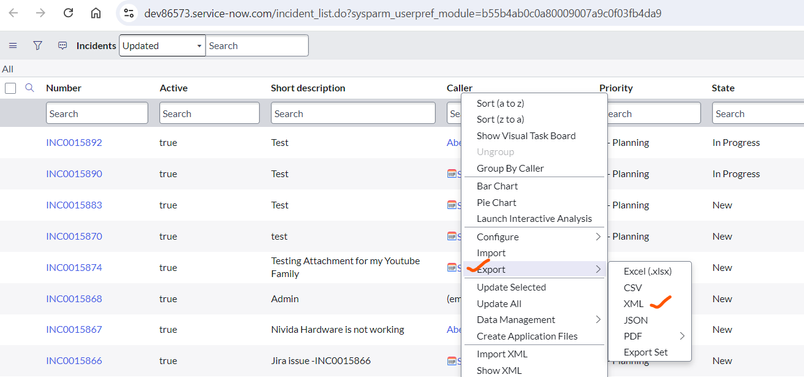Open the Export menu entry

click(534, 269)
